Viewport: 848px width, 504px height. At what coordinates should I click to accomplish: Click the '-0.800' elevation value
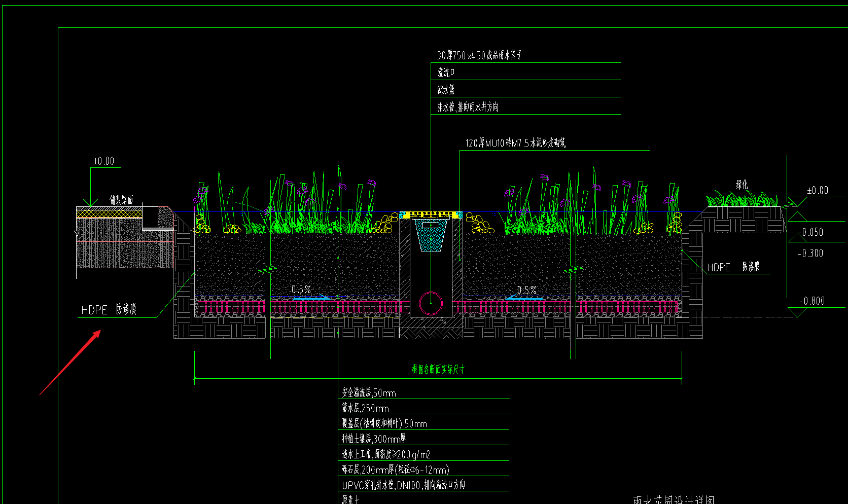click(x=812, y=301)
